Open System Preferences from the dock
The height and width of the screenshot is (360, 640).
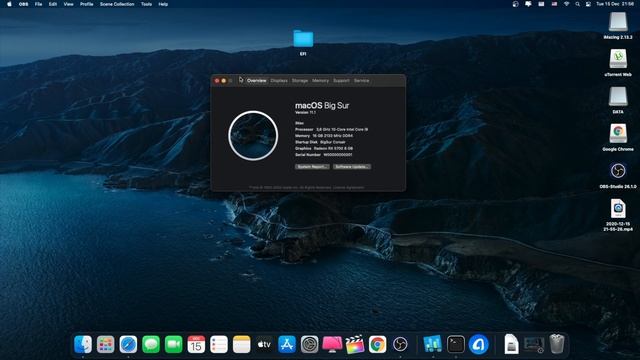coord(309,344)
